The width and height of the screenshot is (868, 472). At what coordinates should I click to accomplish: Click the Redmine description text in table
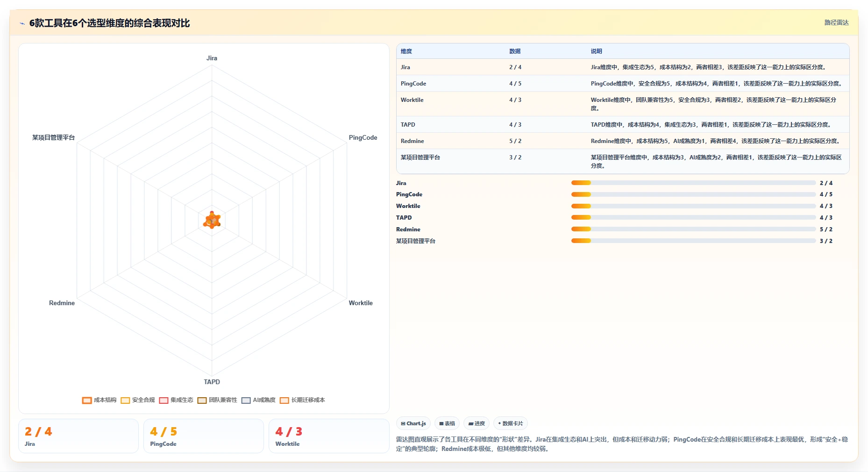[x=716, y=141]
